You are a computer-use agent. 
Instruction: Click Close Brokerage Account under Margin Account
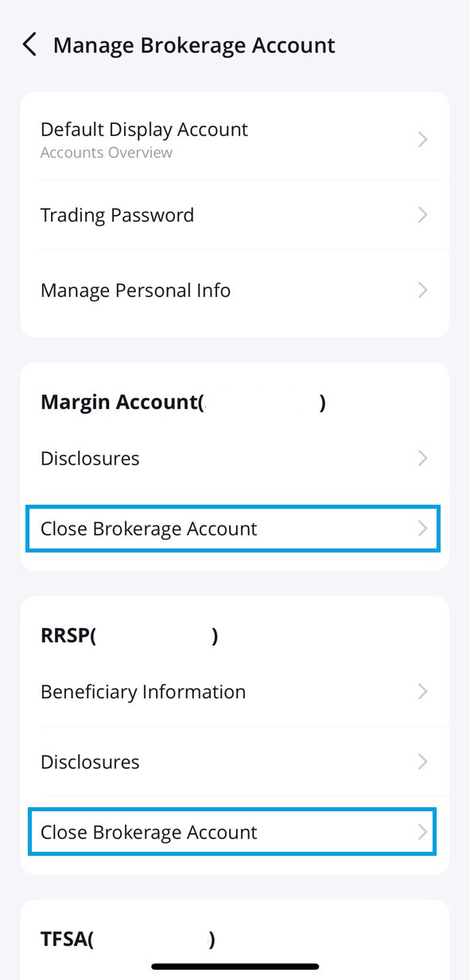(x=235, y=529)
